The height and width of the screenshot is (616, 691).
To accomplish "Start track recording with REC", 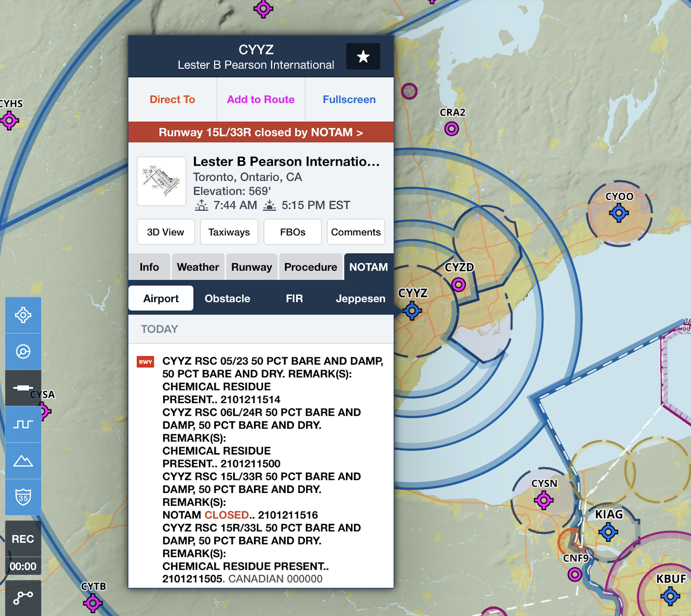I will (x=23, y=539).
